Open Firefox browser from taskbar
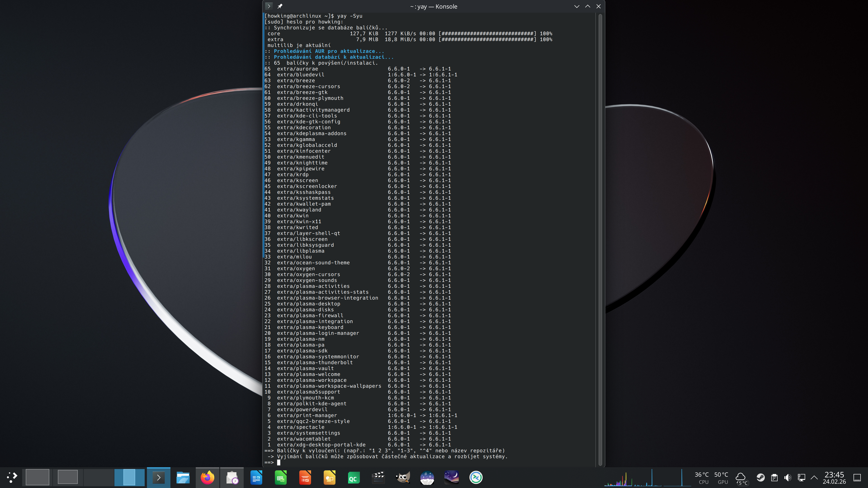This screenshot has width=868, height=488. (x=207, y=477)
